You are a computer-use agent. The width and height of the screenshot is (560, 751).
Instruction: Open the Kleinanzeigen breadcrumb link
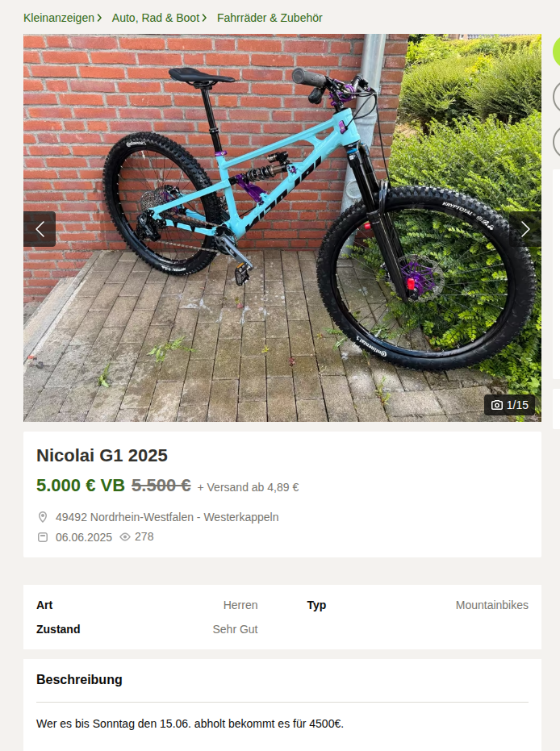tap(59, 18)
